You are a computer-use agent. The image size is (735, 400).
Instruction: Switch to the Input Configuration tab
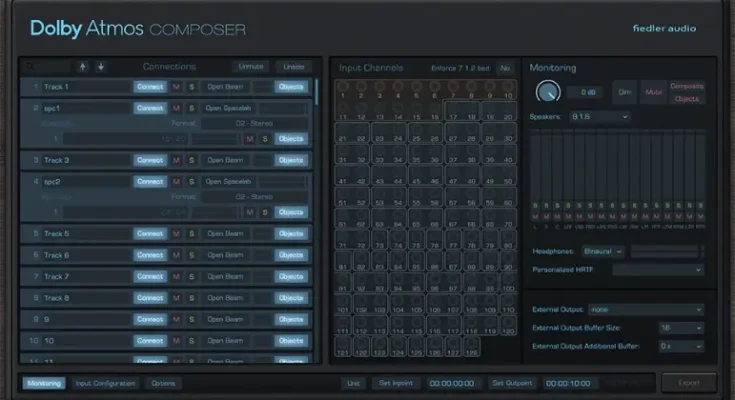104,383
